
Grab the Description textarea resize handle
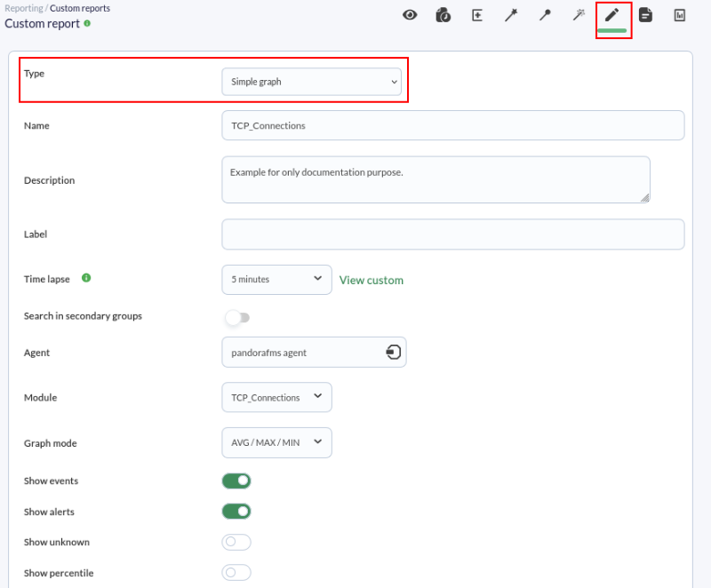pyautogui.click(x=645, y=197)
